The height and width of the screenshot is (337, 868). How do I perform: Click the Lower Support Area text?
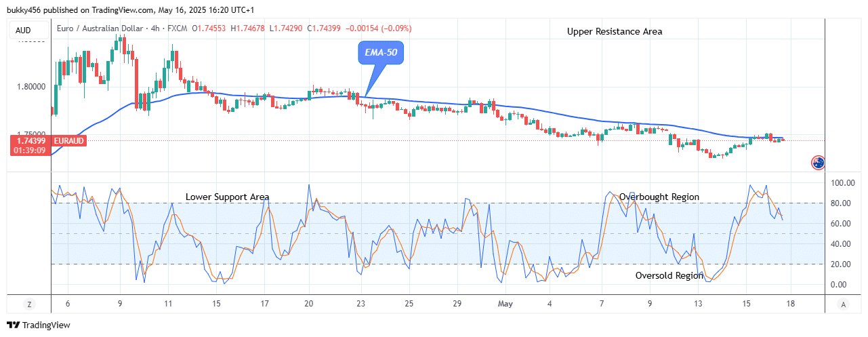coord(227,197)
